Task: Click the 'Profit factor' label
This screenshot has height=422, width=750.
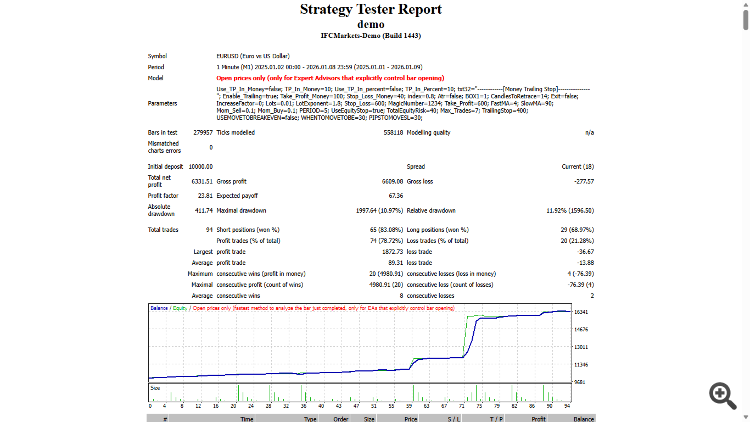Action: pos(163,196)
